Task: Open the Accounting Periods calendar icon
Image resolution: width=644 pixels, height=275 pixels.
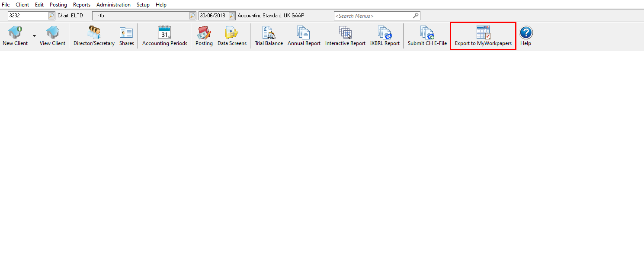Action: 164,32
